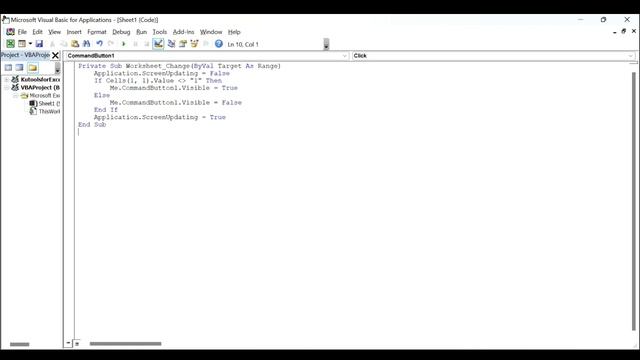Collapse the Microsoft Excel Objects folder
The width and height of the screenshot is (640, 360).
pos(15,96)
